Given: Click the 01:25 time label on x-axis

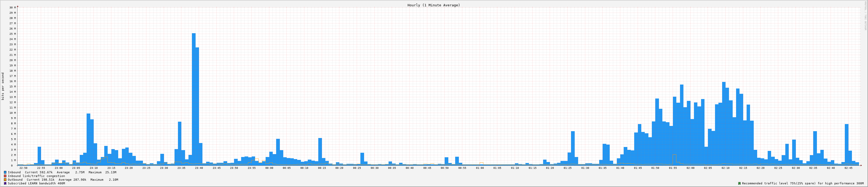Looking at the screenshot, I should pos(567,168).
